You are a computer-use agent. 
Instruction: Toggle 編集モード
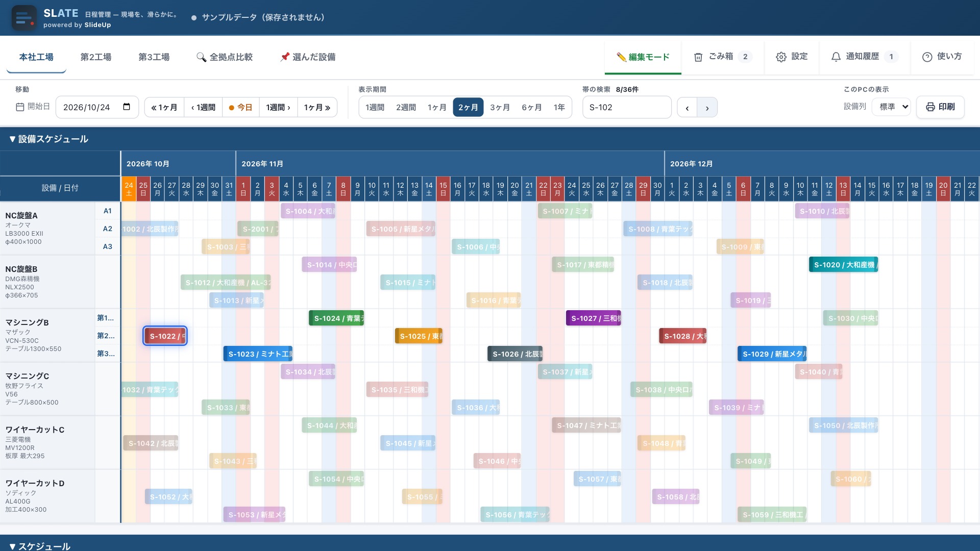coord(643,57)
